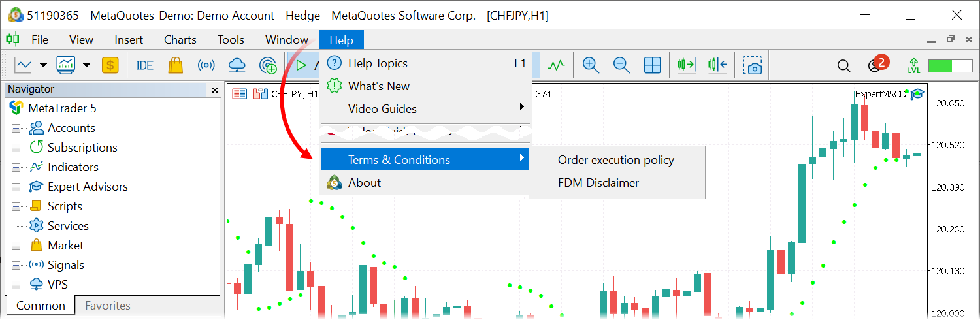Choose About from the Help menu
Viewport: 980px width, 320px height.
coord(364,183)
